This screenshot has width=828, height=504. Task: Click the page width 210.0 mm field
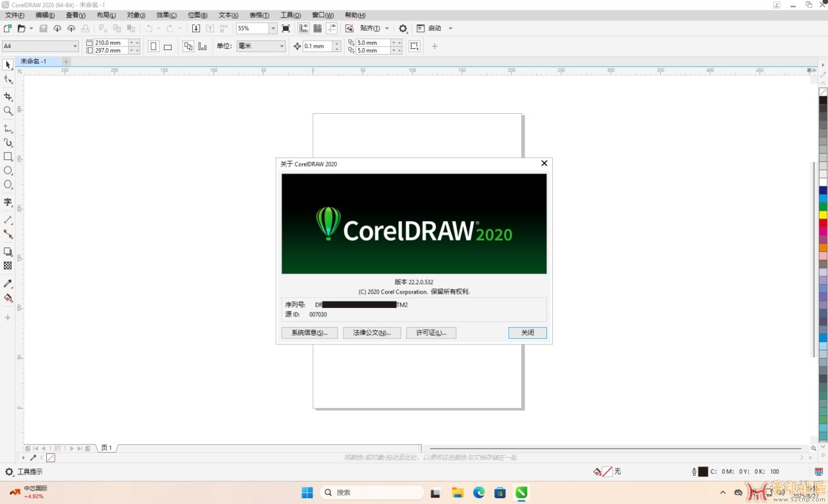click(x=111, y=42)
